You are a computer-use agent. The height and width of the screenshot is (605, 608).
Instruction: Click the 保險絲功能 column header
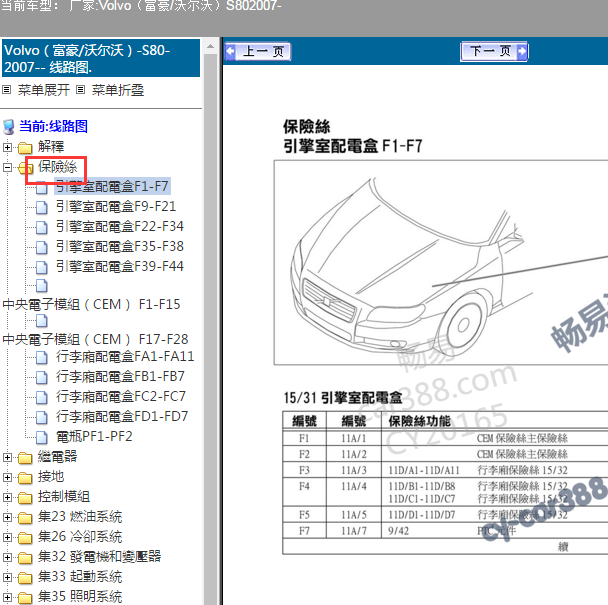point(420,421)
